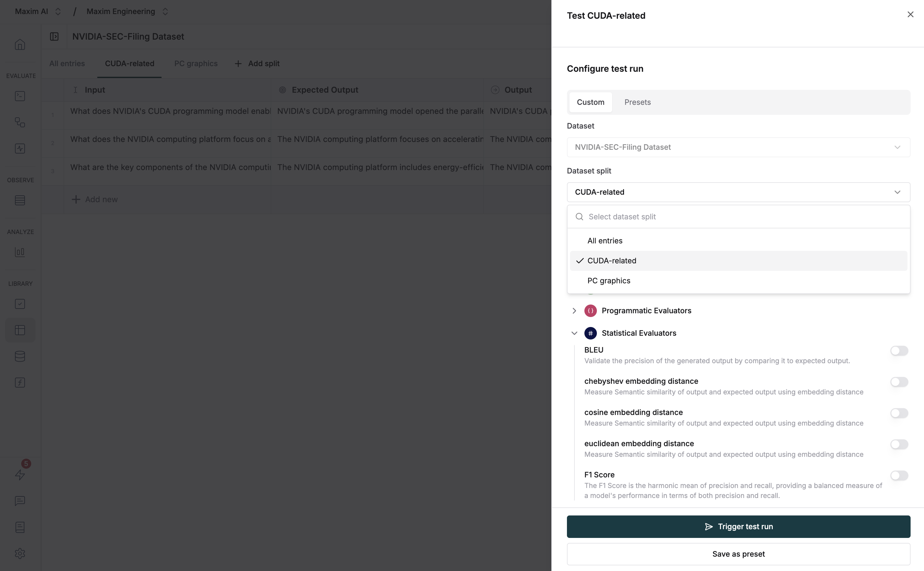This screenshot has width=924, height=571.
Task: Click Save as preset
Action: coord(738,554)
